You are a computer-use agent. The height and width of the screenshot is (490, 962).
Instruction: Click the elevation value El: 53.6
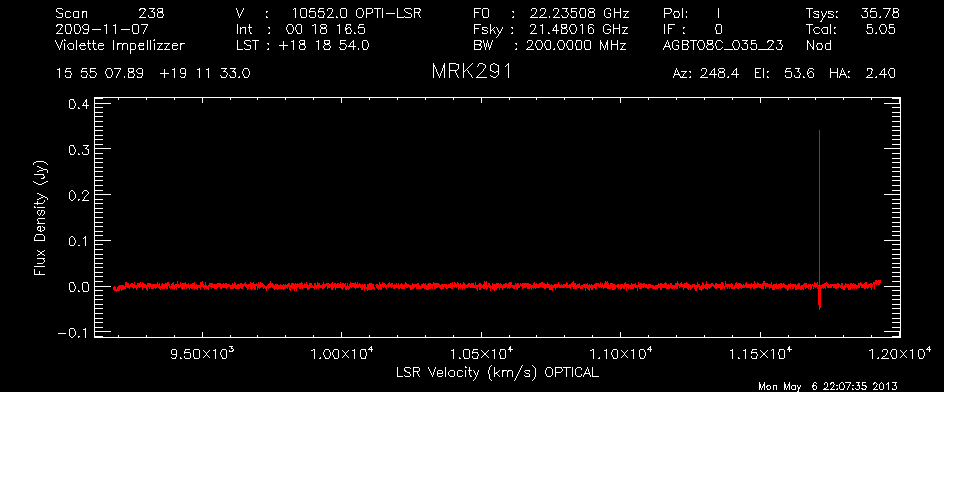click(x=784, y=74)
